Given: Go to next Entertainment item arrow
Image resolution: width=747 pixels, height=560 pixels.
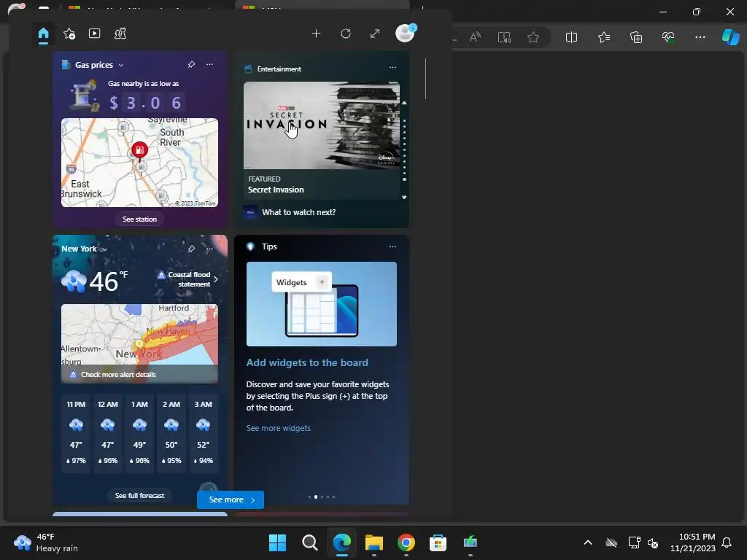Looking at the screenshot, I should 404,197.
